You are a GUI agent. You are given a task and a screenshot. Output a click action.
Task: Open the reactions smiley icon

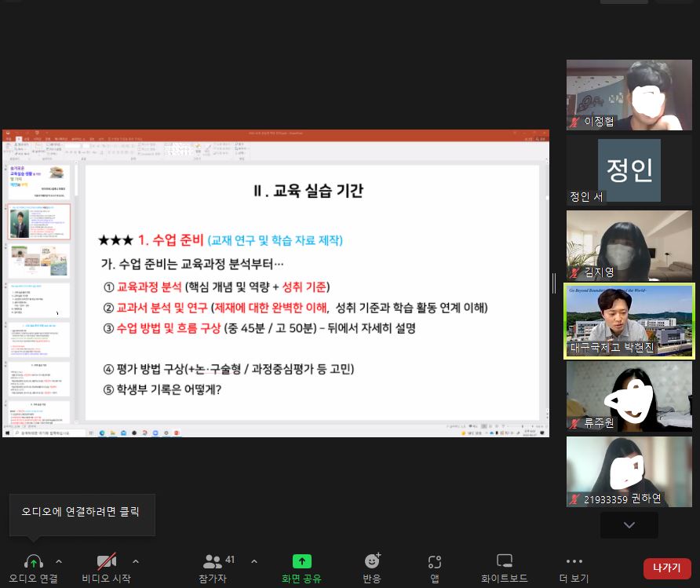click(372, 561)
